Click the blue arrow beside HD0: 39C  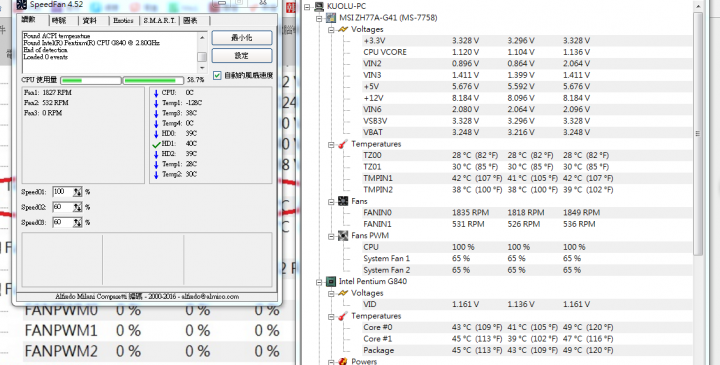[156, 134]
